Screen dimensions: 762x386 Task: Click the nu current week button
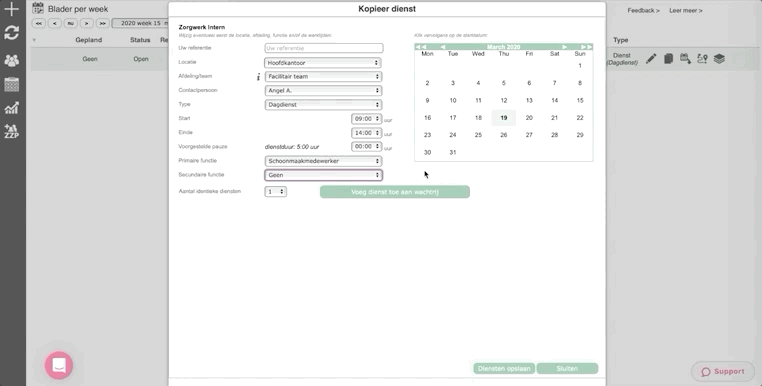(70, 23)
